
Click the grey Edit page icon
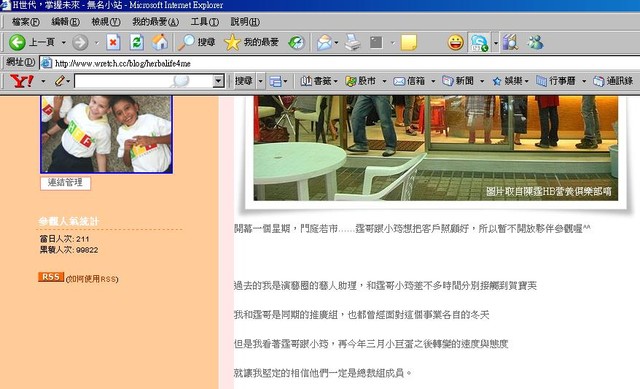click(376, 42)
